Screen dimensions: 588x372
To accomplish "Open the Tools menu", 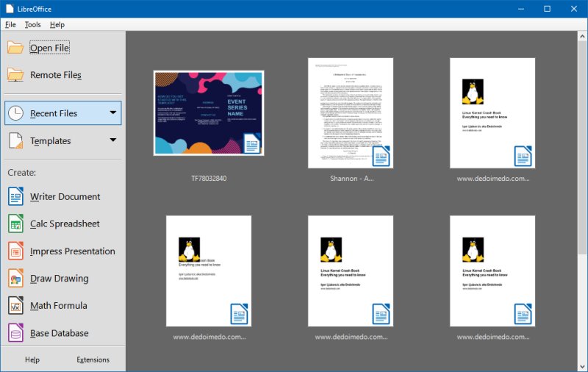I will click(32, 24).
